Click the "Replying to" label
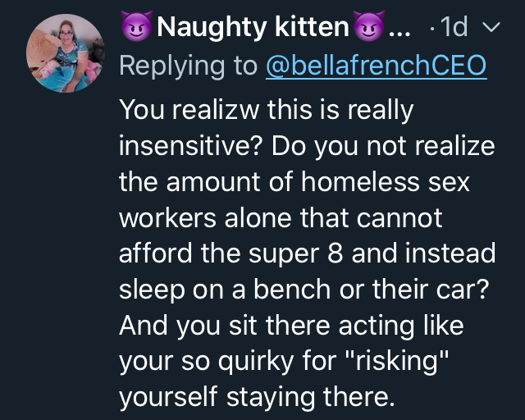525x420 pixels. click(x=189, y=66)
